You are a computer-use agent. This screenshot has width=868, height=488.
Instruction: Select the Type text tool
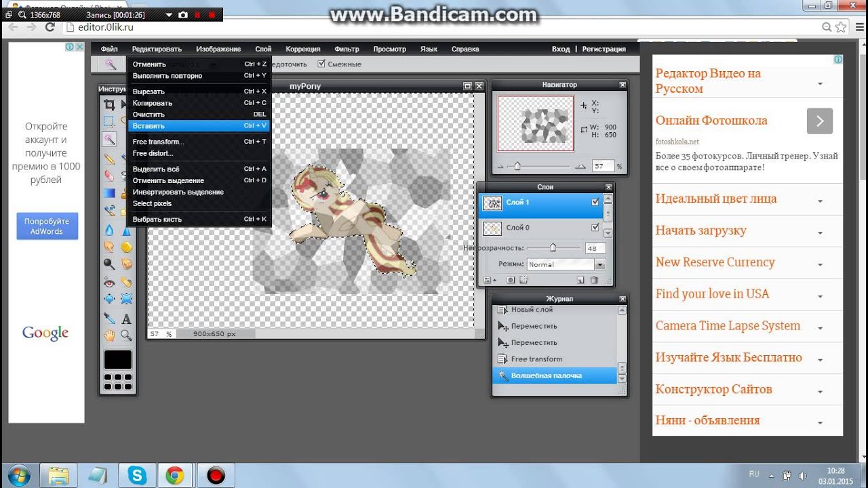click(126, 318)
